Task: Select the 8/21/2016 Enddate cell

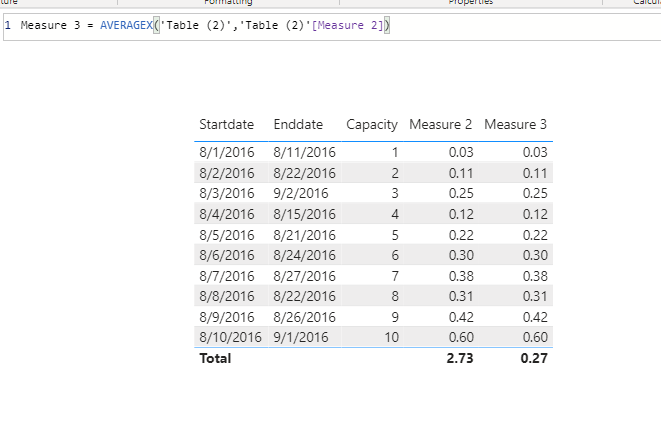Action: click(304, 235)
